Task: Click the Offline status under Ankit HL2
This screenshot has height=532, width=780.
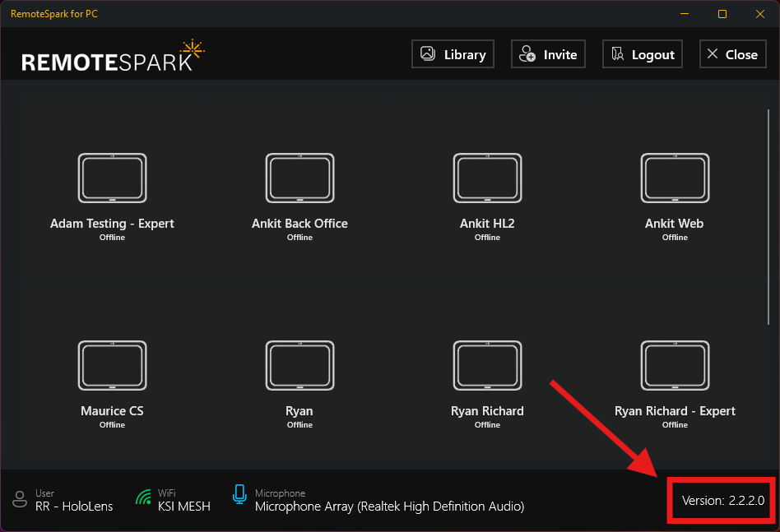Action: click(x=487, y=238)
